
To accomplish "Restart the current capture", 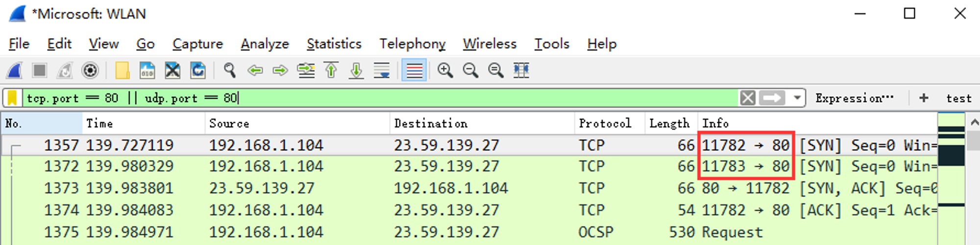I will (x=65, y=70).
